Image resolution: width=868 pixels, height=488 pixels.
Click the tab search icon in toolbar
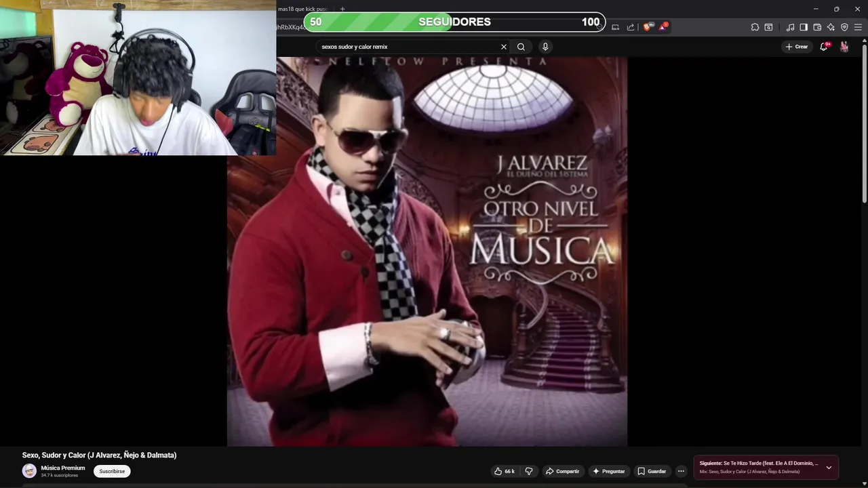click(768, 27)
